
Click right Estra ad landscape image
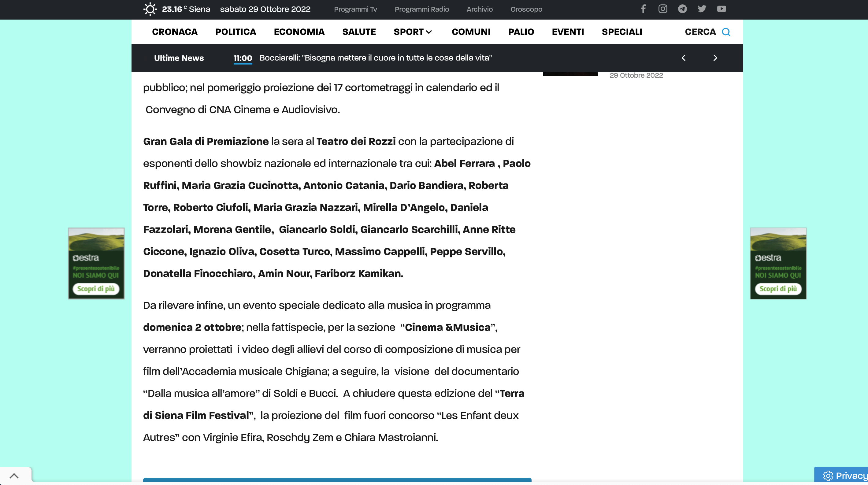[x=778, y=239]
